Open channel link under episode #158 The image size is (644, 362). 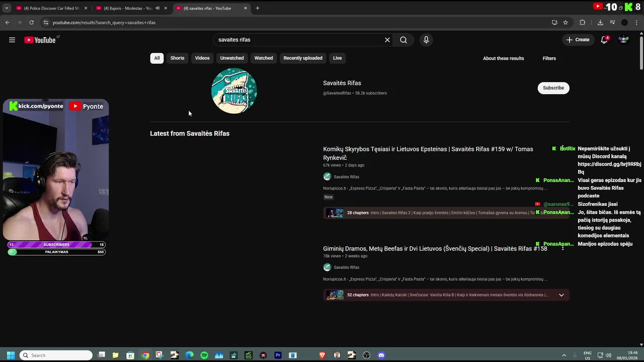[x=346, y=267]
